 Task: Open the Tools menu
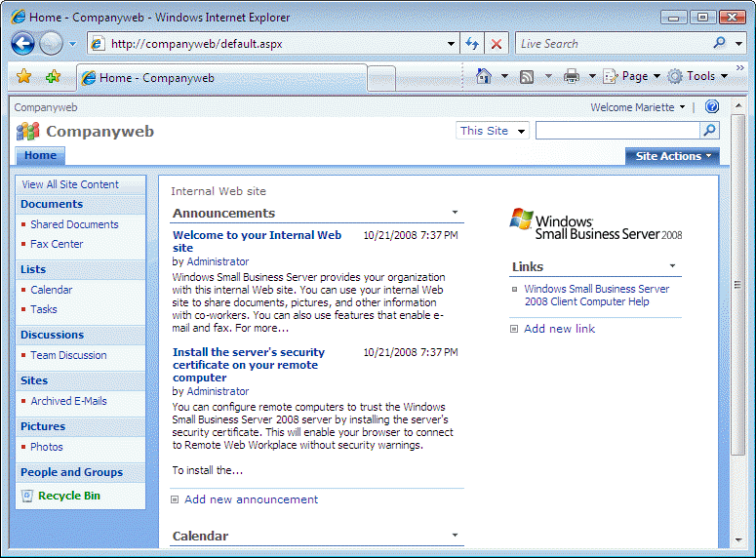tap(697, 76)
